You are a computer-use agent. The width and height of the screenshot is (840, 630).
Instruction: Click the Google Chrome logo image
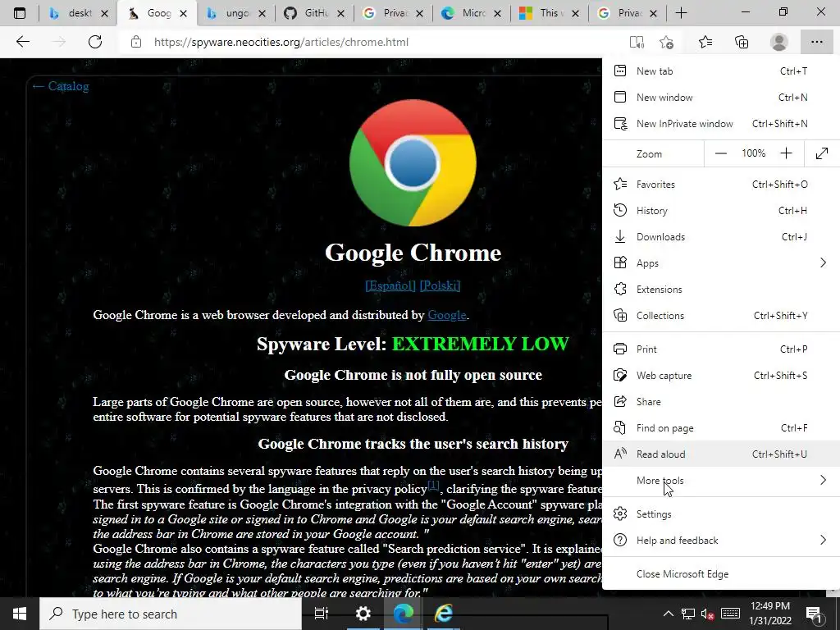[413, 163]
